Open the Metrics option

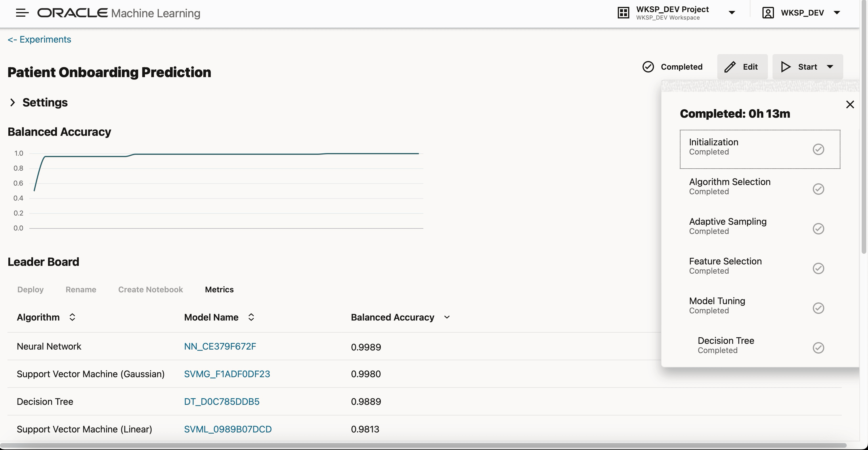[219, 289]
